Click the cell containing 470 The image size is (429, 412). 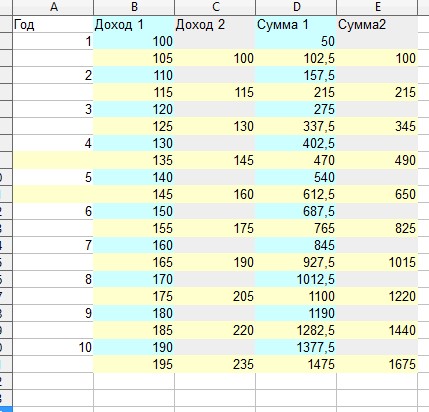(296, 160)
